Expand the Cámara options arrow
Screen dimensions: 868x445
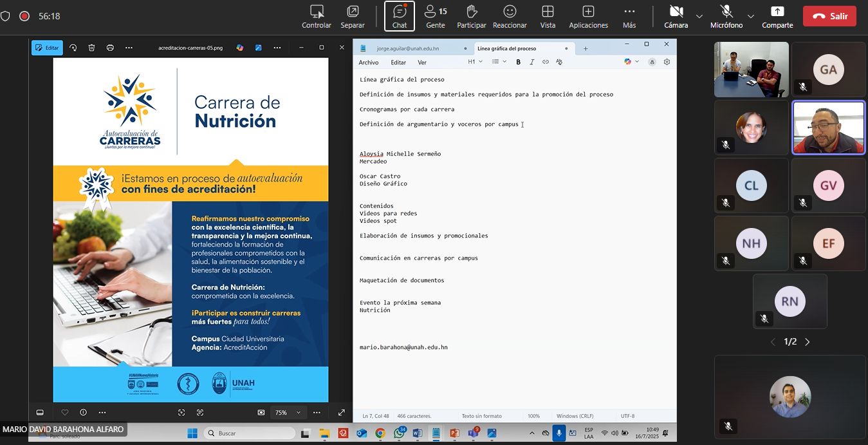click(x=699, y=16)
